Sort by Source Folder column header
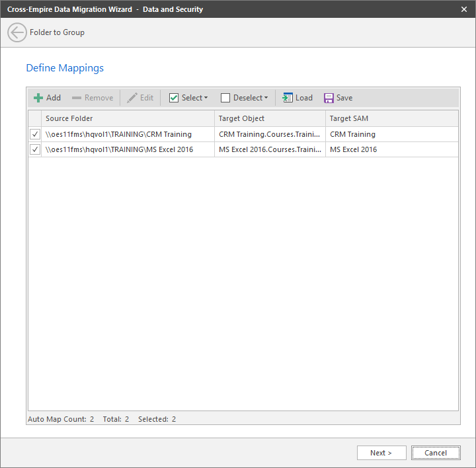The image size is (476, 468). point(128,118)
